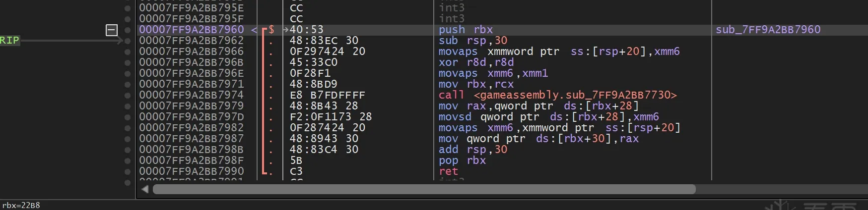Click the horizontal scrollbar left arrow
Viewport: 868px width, 210px height.
tap(145, 189)
